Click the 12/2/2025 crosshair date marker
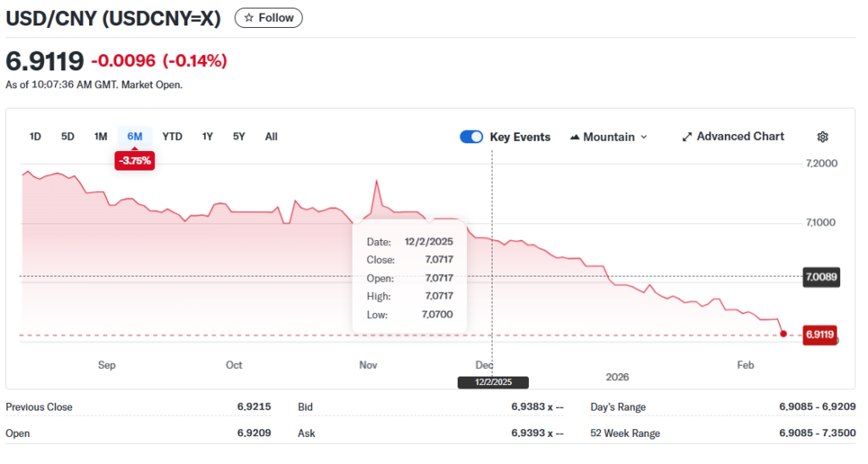This screenshot has height=464, width=868. [492, 383]
